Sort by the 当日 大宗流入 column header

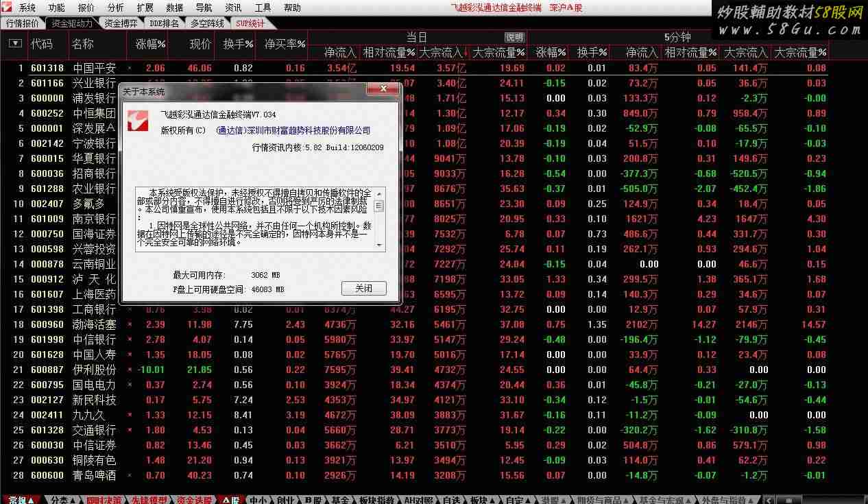click(x=442, y=52)
